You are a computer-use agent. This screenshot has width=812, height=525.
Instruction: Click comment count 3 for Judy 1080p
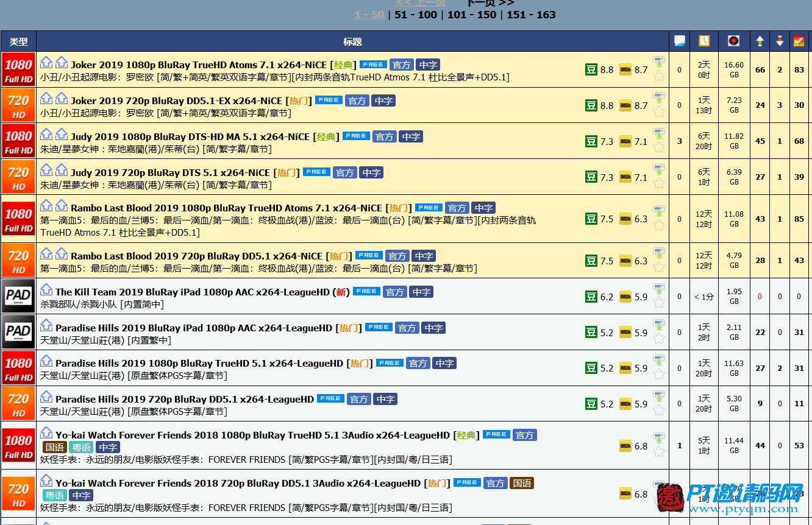pos(679,141)
